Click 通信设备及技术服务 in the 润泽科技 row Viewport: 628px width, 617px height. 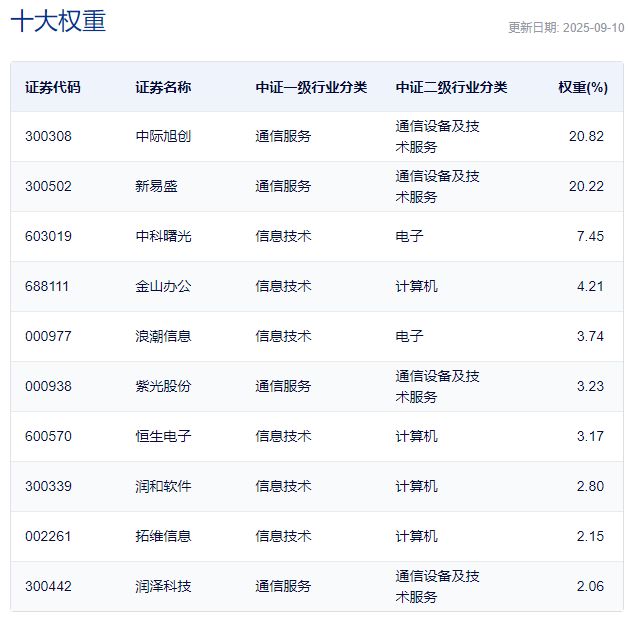pos(437,587)
